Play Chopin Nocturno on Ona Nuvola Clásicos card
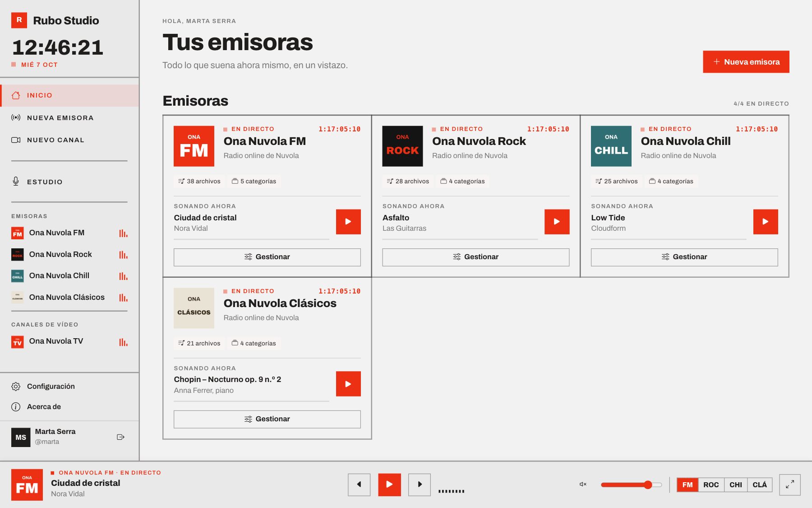The width and height of the screenshot is (812, 508). 348,384
